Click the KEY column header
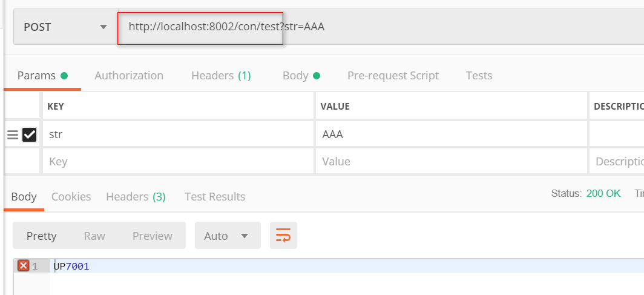 click(x=56, y=107)
